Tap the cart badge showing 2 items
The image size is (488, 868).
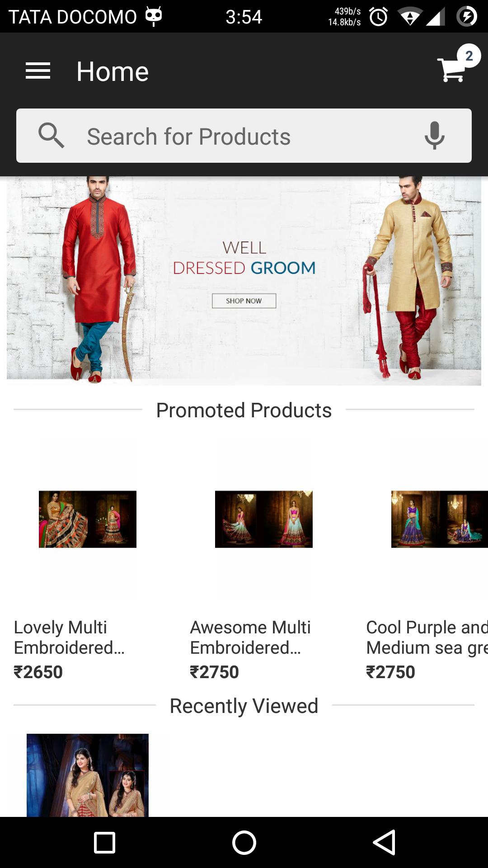pyautogui.click(x=469, y=56)
